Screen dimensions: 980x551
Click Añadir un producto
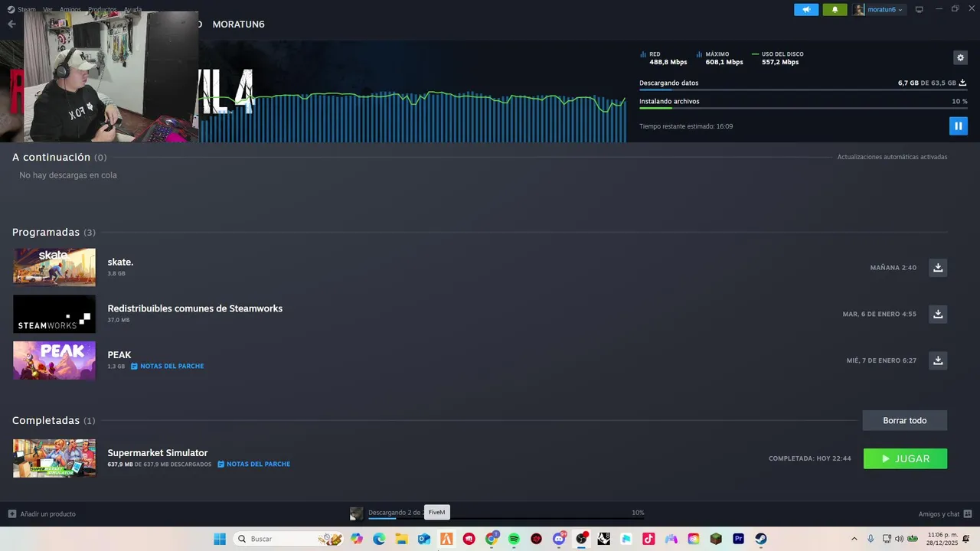42,514
